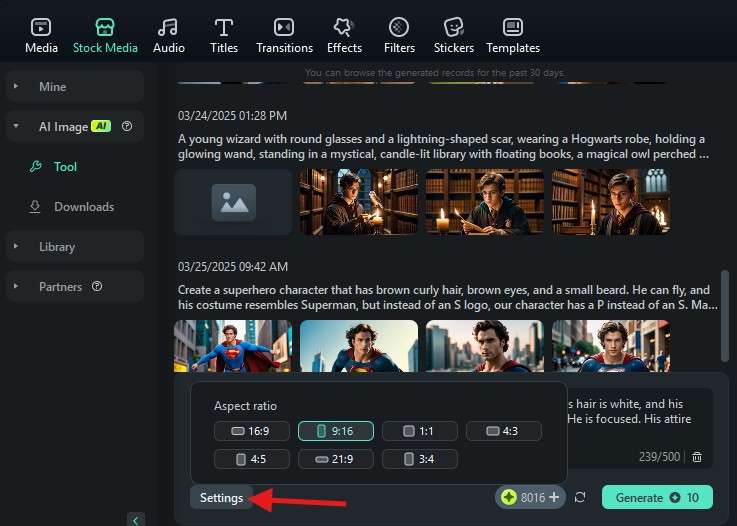The width and height of the screenshot is (737, 526).
Task: Open wizard by arched window thumbnail
Action: [x=611, y=202]
